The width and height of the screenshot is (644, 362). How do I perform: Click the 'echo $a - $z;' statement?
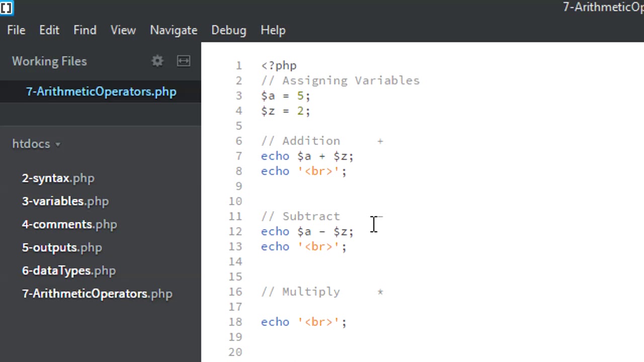307,231
